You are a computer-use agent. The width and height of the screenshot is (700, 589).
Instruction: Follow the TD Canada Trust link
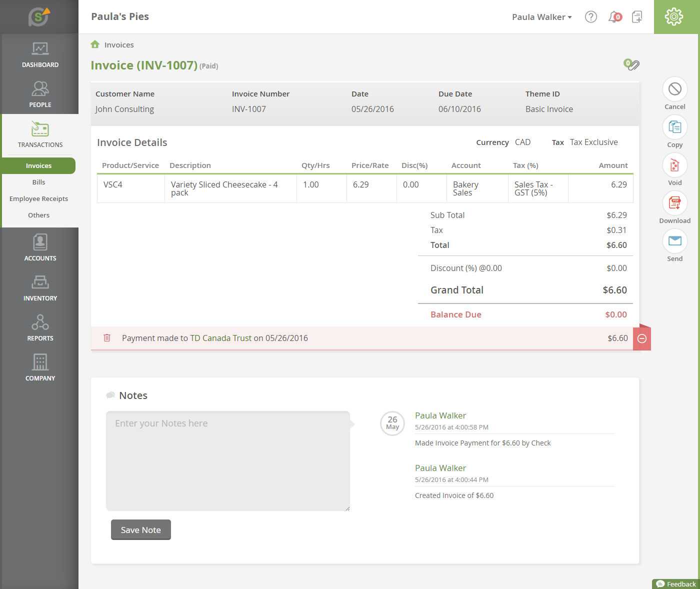[220, 338]
